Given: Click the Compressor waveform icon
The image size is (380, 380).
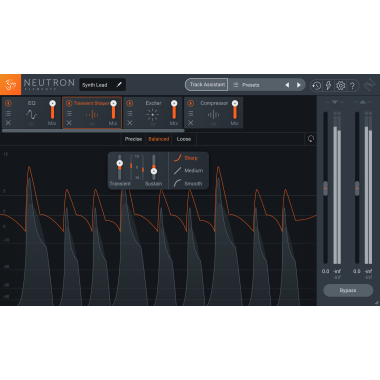Looking at the screenshot, I should (213, 115).
